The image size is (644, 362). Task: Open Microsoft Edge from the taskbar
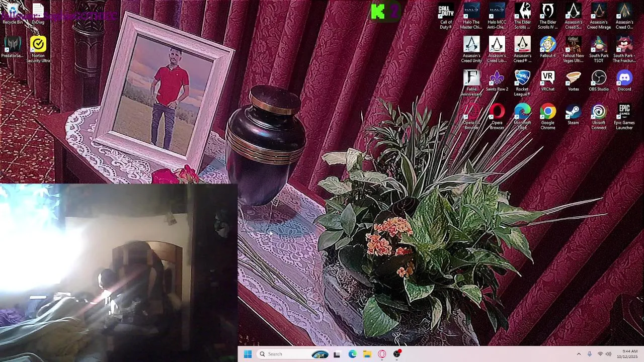[x=352, y=354]
